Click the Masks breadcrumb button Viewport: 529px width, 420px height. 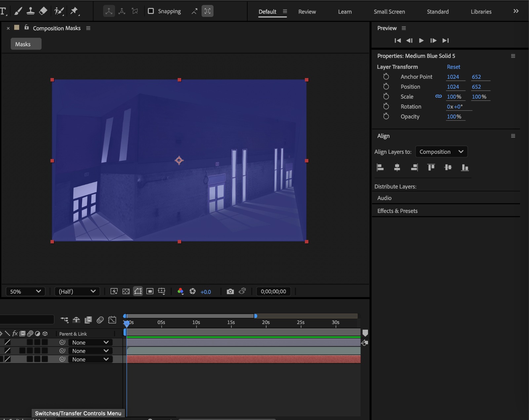point(26,44)
